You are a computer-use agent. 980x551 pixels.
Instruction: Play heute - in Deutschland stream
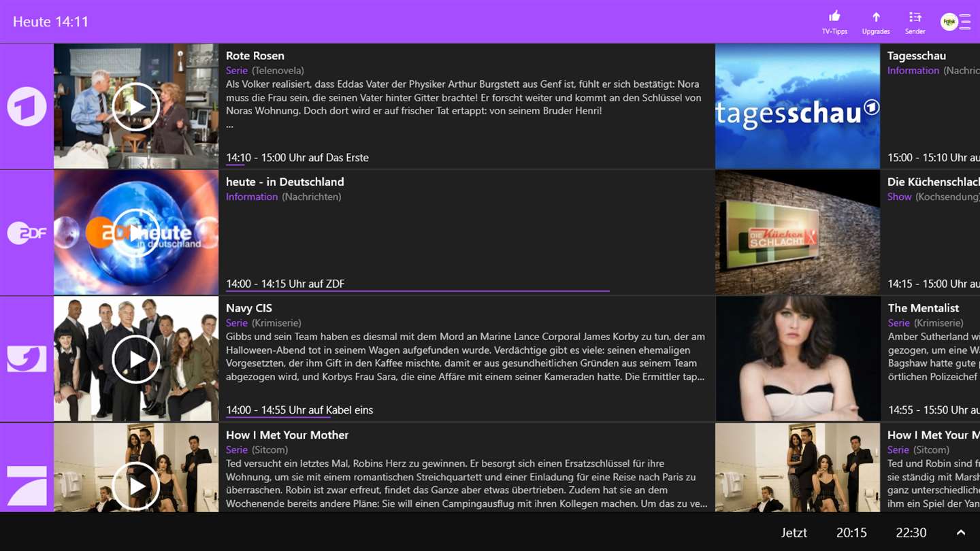coord(136,233)
